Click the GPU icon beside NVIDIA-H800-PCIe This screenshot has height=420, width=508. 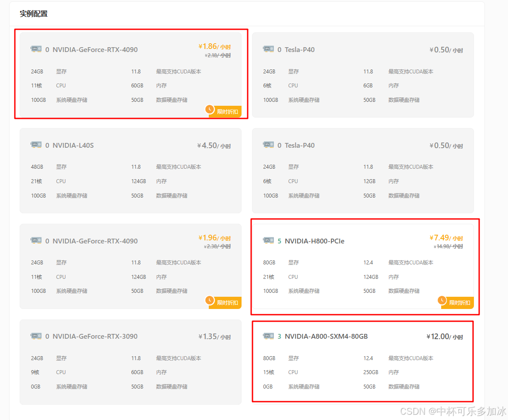pos(269,241)
